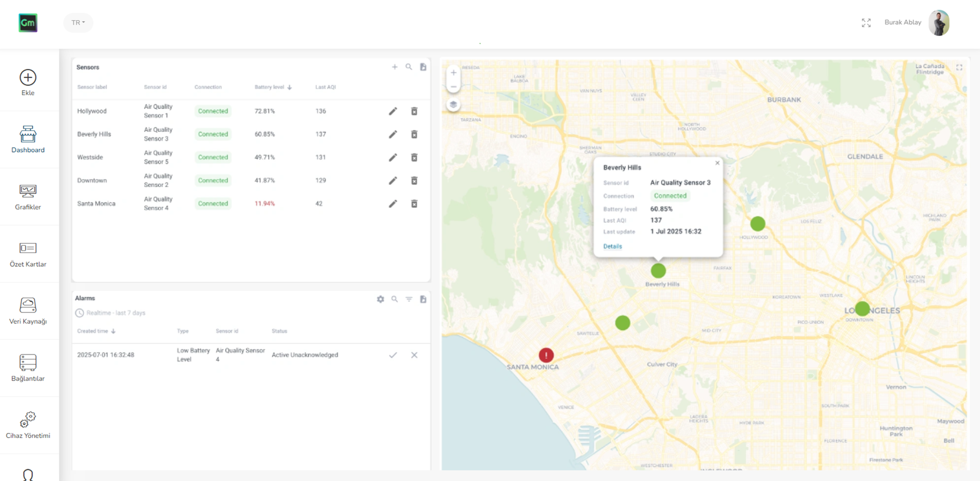
Task: Edit the Hollywood sensor with the pencil icon
Action: click(393, 111)
